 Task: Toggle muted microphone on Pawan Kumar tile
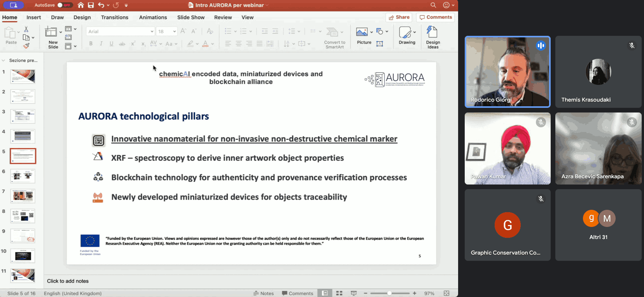coord(541,122)
